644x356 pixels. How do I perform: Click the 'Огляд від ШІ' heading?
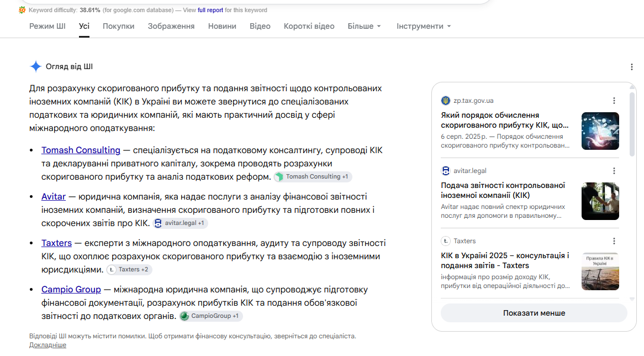[70, 66]
